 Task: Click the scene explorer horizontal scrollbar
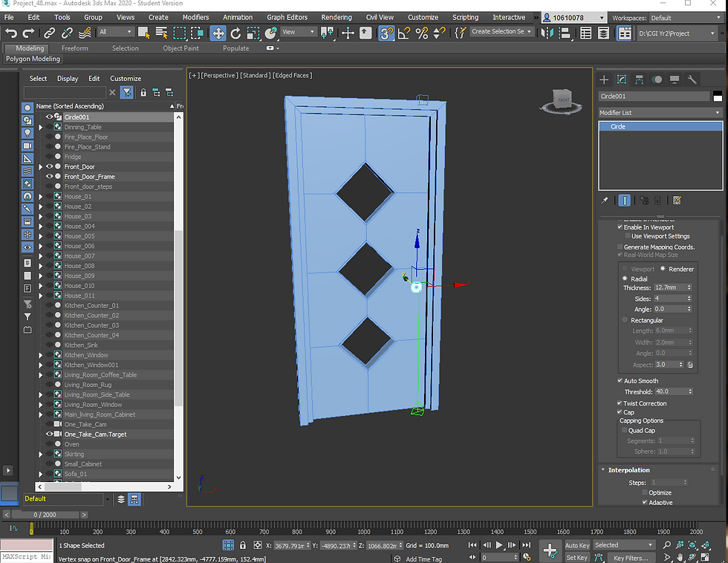[x=62, y=487]
